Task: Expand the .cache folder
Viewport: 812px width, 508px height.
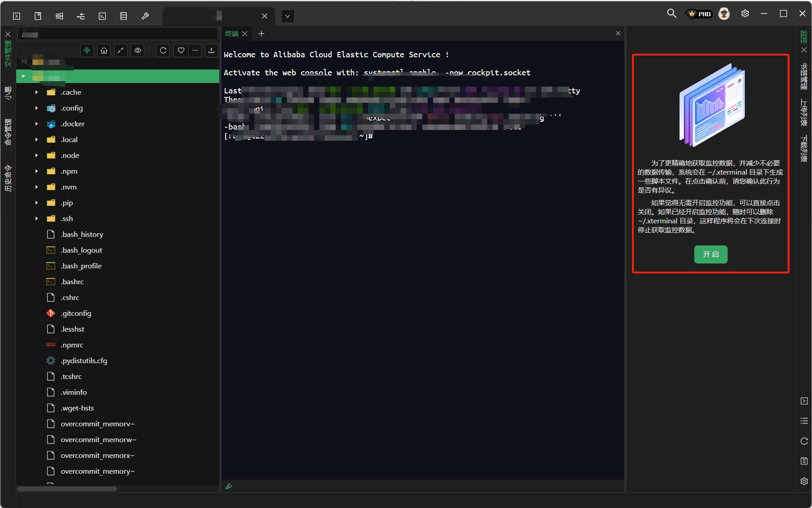Action: [37, 92]
